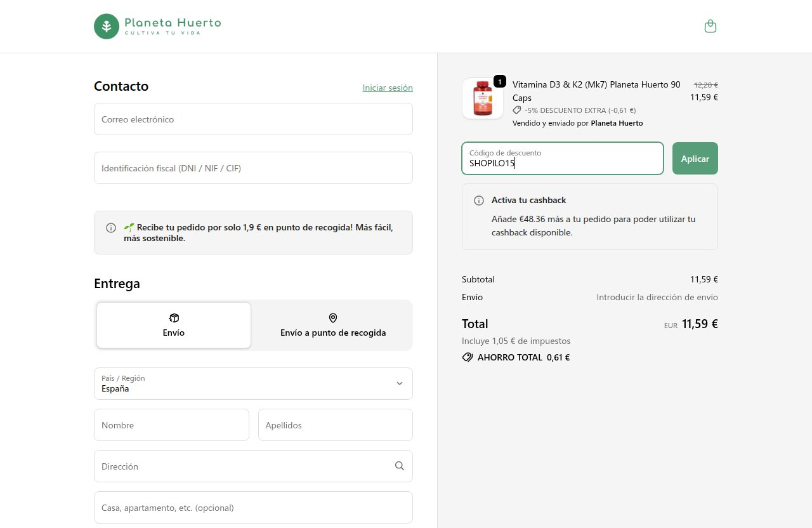Click the Total amount 11,59 €
The width and height of the screenshot is (812, 528).
click(700, 324)
